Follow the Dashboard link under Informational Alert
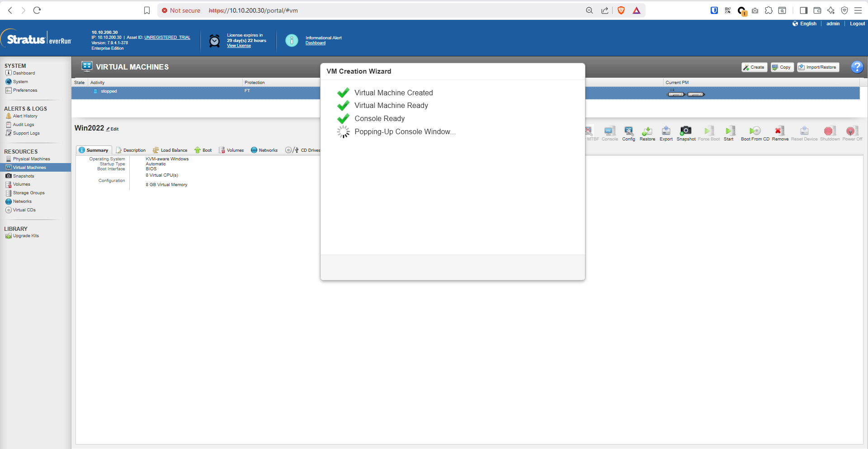This screenshot has width=868, height=449. click(315, 43)
